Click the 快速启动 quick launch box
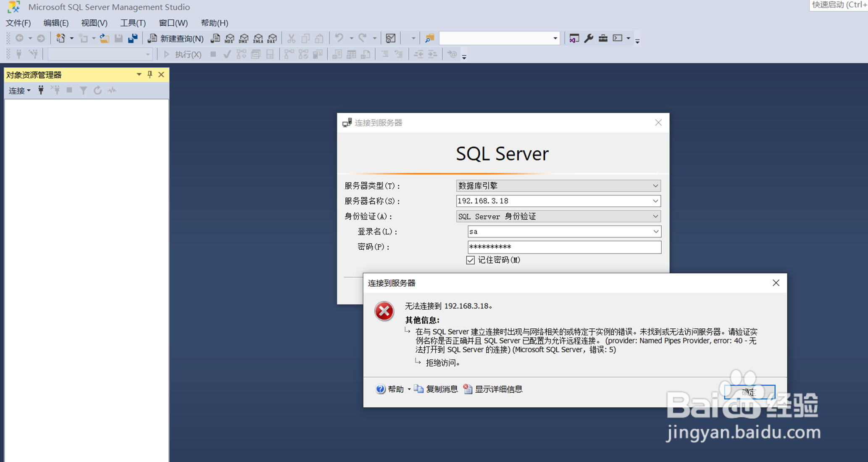The width and height of the screenshot is (868, 462). tap(838, 5)
